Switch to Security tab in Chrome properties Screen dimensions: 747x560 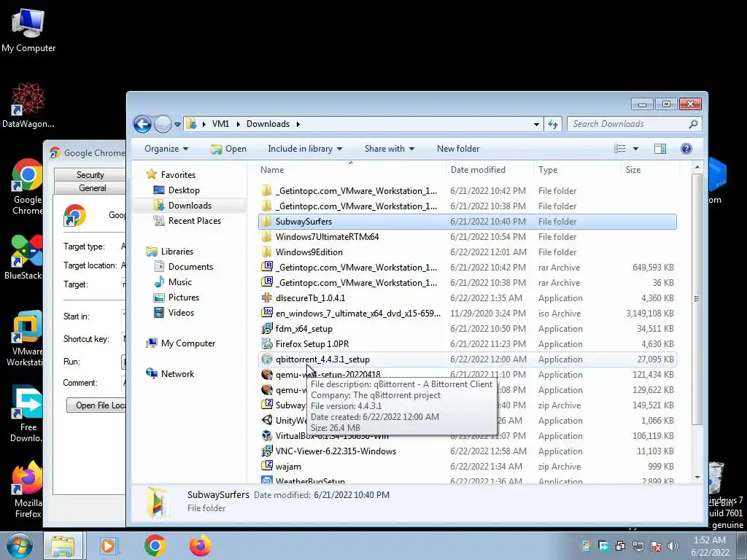pos(90,175)
